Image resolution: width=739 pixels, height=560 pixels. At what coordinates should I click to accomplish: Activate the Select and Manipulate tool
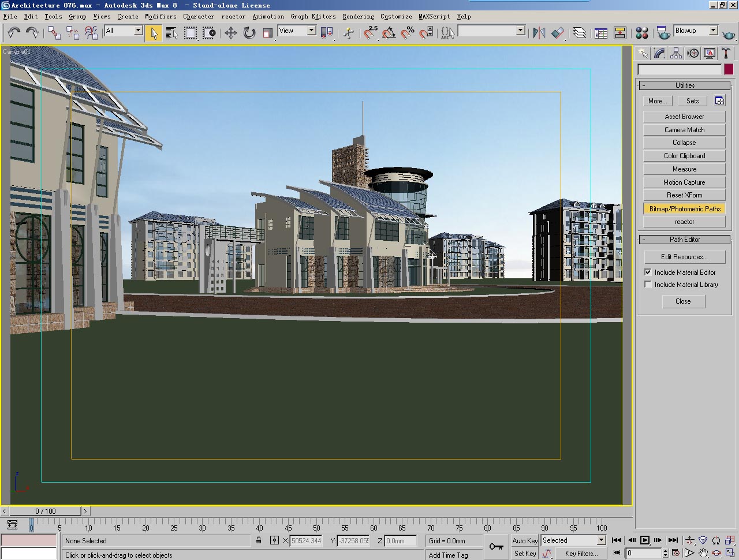348,33
